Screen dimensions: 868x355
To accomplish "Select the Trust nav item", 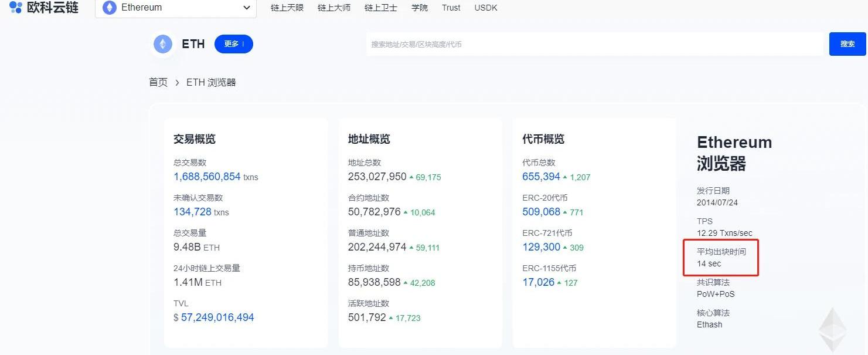I will coord(451,8).
